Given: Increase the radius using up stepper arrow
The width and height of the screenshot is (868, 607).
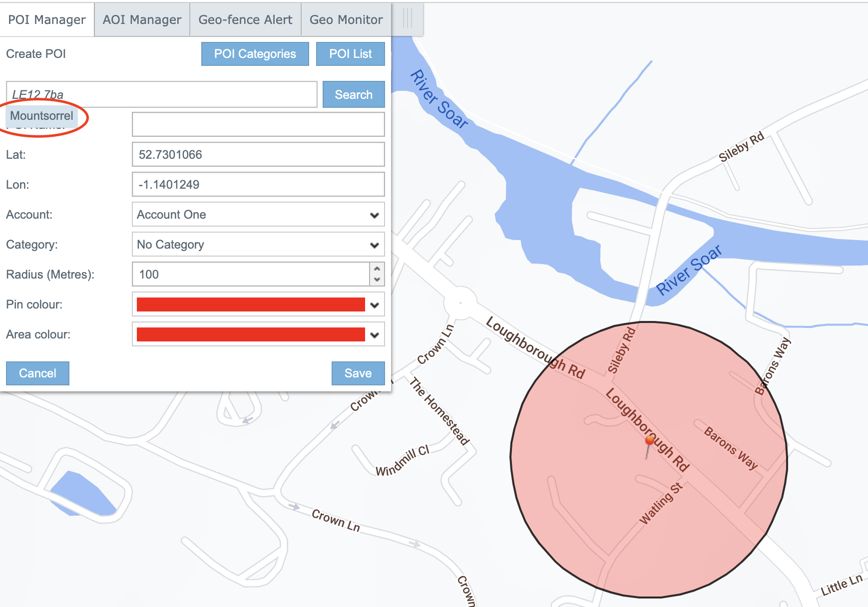Looking at the screenshot, I should (377, 269).
